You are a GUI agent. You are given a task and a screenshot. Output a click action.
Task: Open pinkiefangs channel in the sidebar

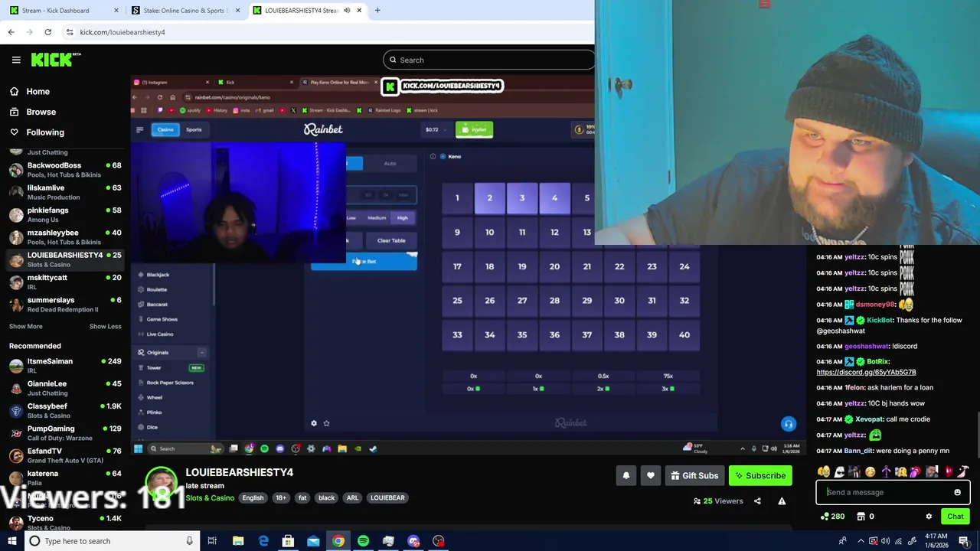pyautogui.click(x=64, y=214)
